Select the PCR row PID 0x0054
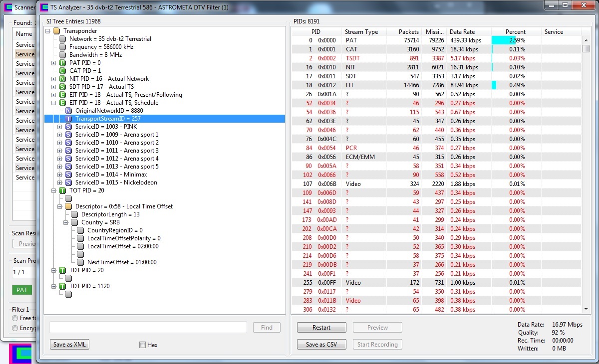Viewport: 599px width, 364px height. (436, 148)
